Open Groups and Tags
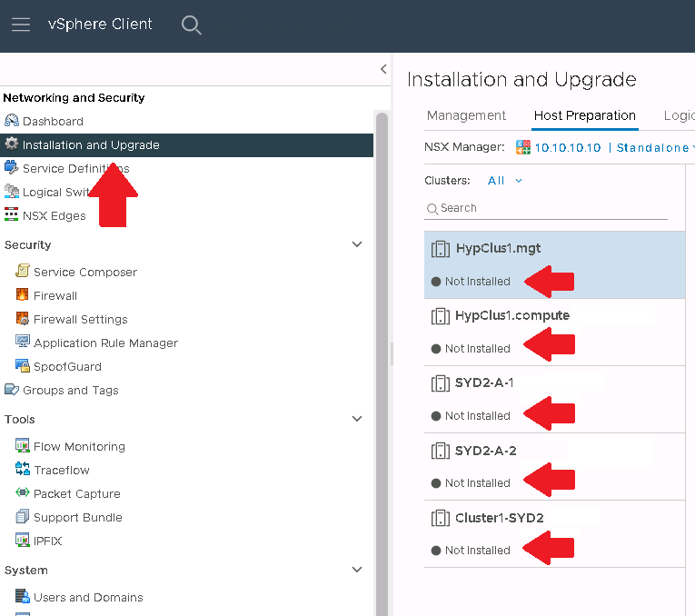This screenshot has height=616, width=695. 71,391
